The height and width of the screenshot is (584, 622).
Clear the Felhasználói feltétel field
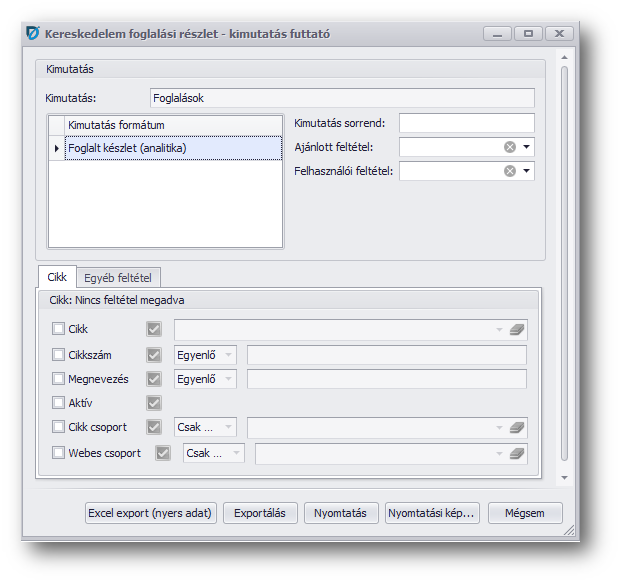pos(510,171)
